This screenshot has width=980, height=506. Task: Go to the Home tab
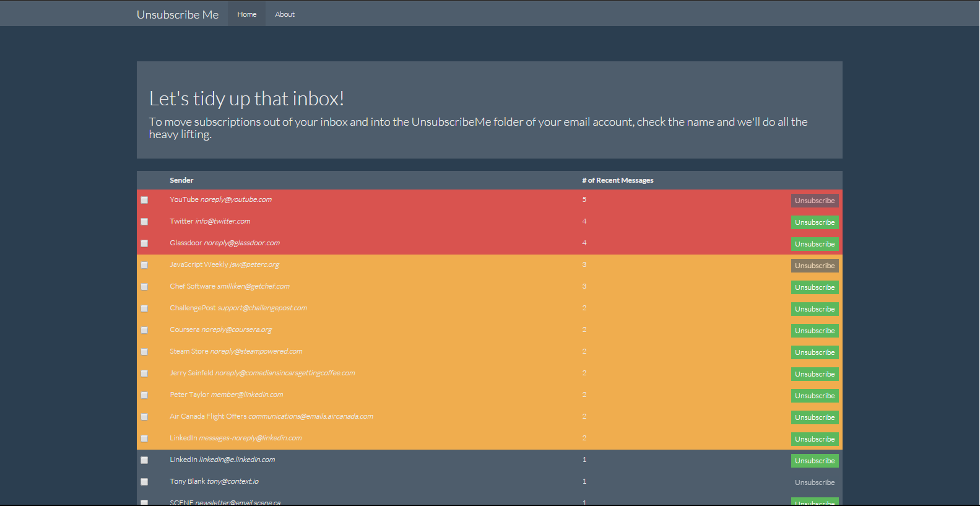pyautogui.click(x=247, y=14)
